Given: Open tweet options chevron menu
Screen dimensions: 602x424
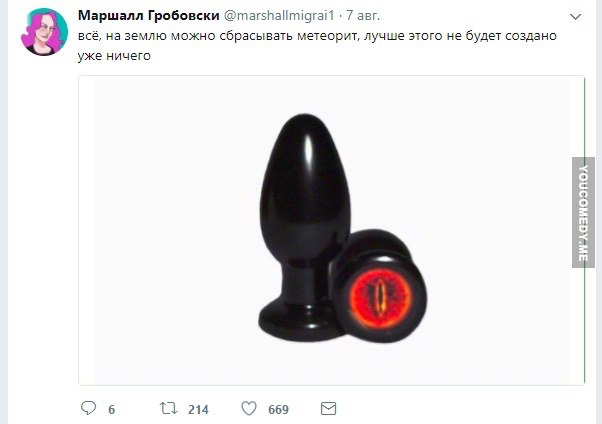Looking at the screenshot, I should pos(575,17).
